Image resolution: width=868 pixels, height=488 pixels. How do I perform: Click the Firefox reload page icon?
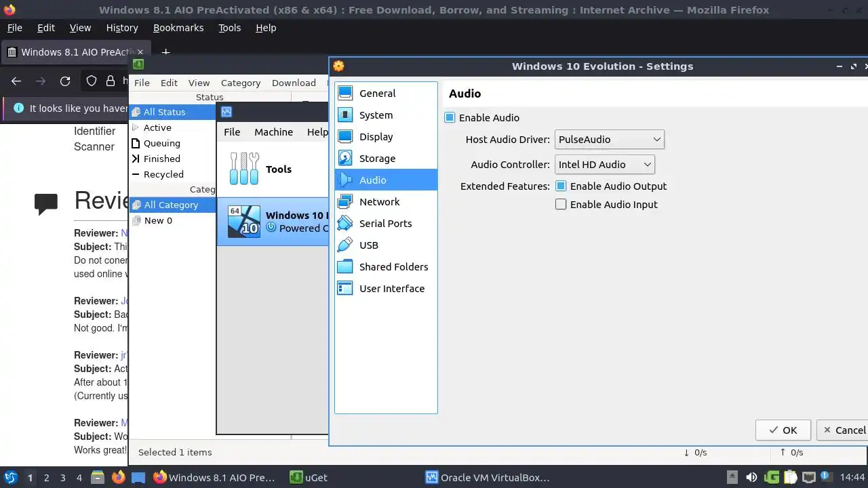tap(65, 81)
